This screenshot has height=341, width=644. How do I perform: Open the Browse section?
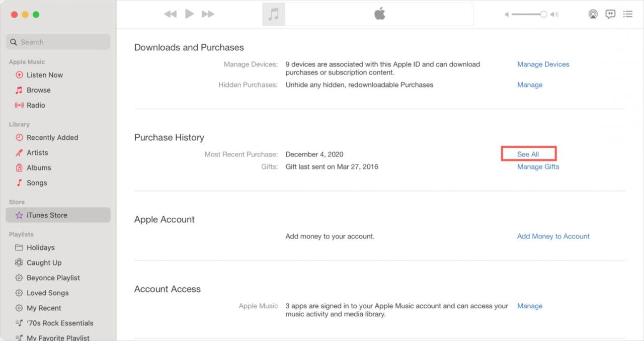[x=38, y=90]
